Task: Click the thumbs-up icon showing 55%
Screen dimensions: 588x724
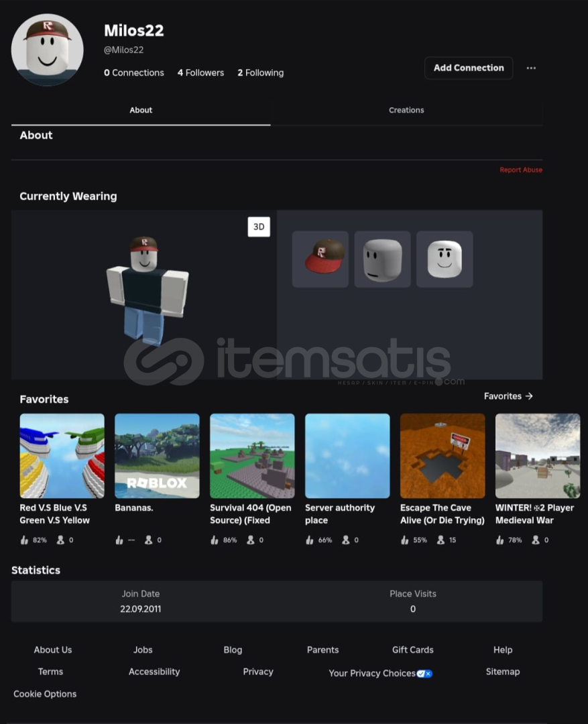Action: click(x=404, y=540)
